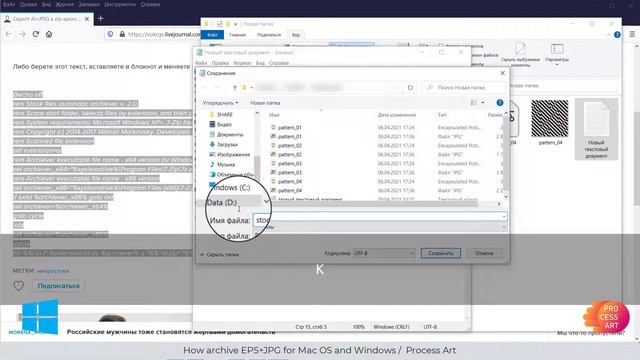The width and height of the screenshot is (640, 360).
Task: Go back in Firefox
Action: (9, 34)
